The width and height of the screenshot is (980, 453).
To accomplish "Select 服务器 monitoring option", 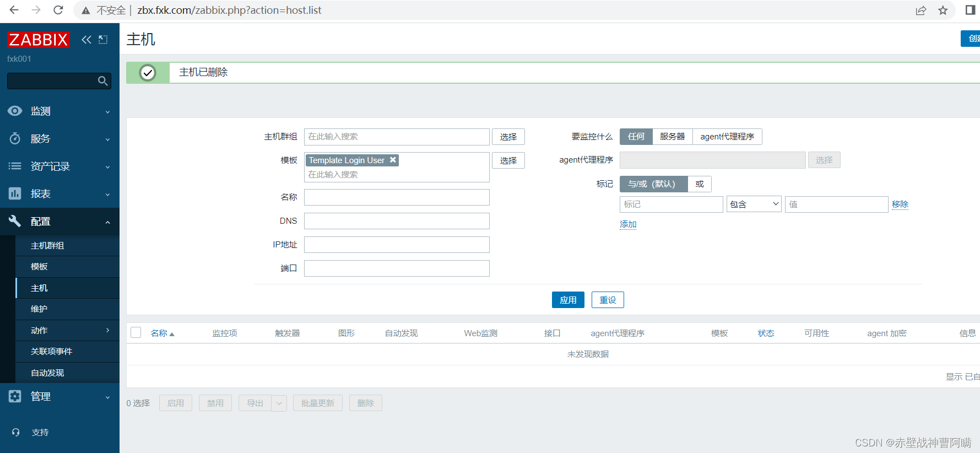I will pos(673,137).
